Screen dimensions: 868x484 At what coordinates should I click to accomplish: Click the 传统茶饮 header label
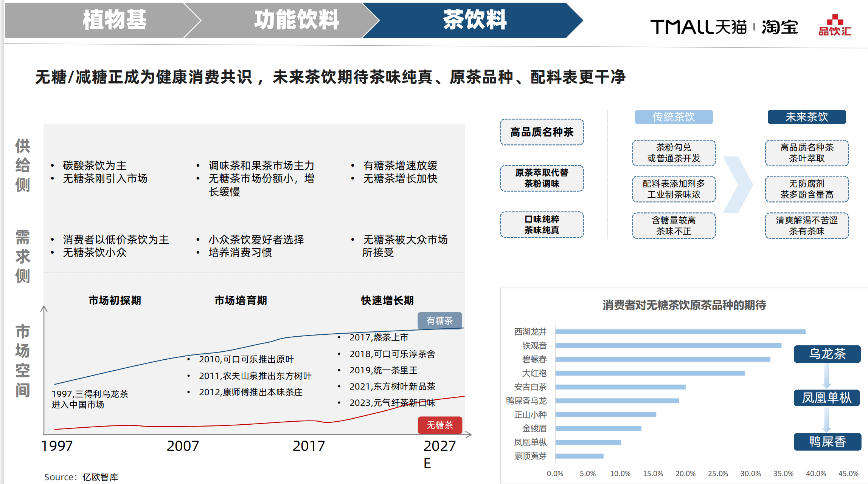click(x=674, y=117)
